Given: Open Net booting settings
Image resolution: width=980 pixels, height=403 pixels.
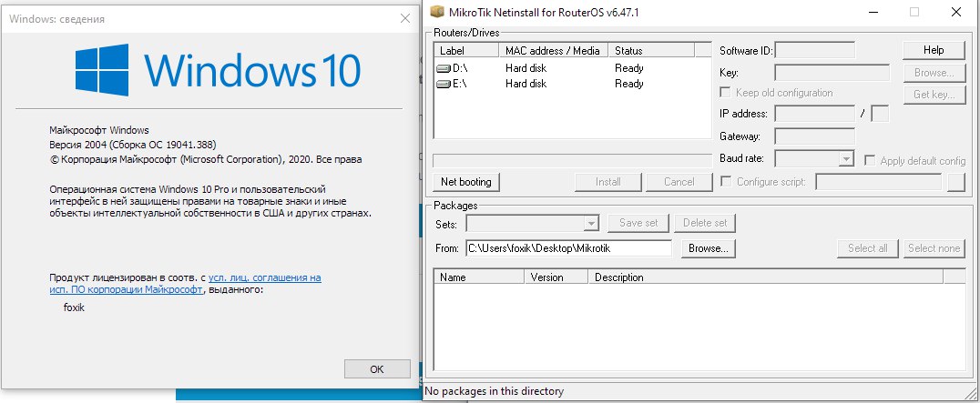Looking at the screenshot, I should coord(465,182).
